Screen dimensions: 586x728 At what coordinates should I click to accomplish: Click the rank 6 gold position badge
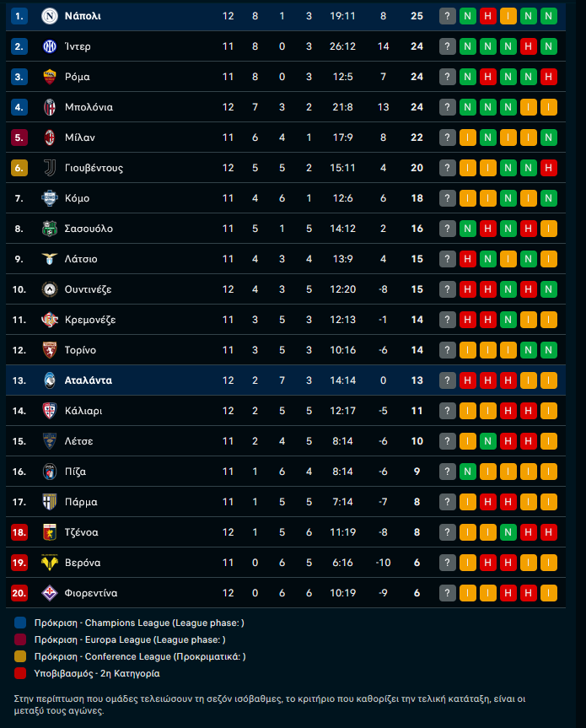coord(20,168)
